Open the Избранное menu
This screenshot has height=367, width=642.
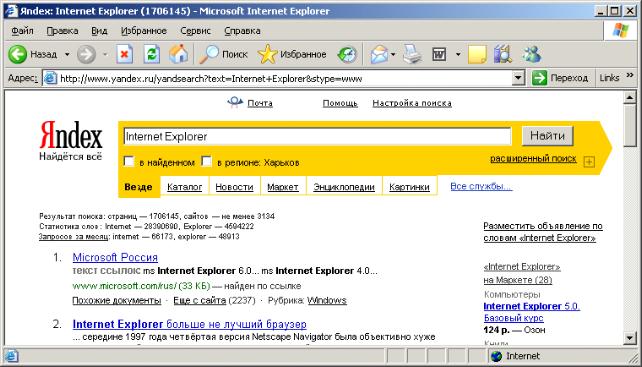click(x=144, y=31)
